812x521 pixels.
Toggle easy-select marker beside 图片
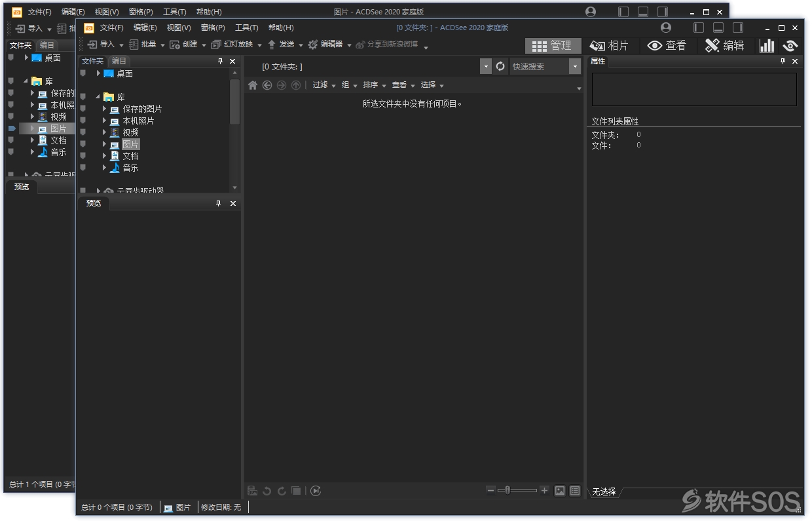pos(83,144)
